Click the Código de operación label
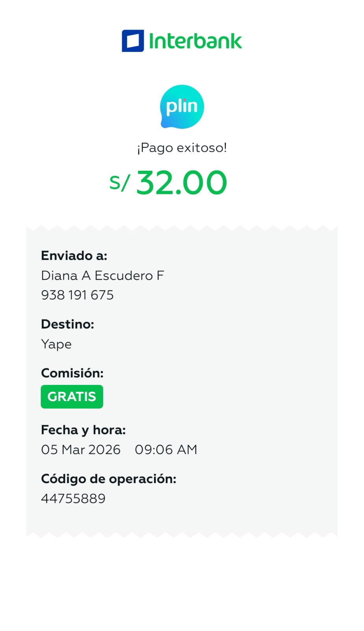The image size is (364, 631). (x=108, y=479)
